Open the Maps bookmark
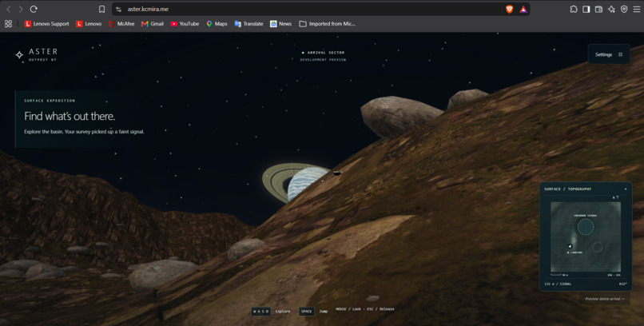 point(217,24)
